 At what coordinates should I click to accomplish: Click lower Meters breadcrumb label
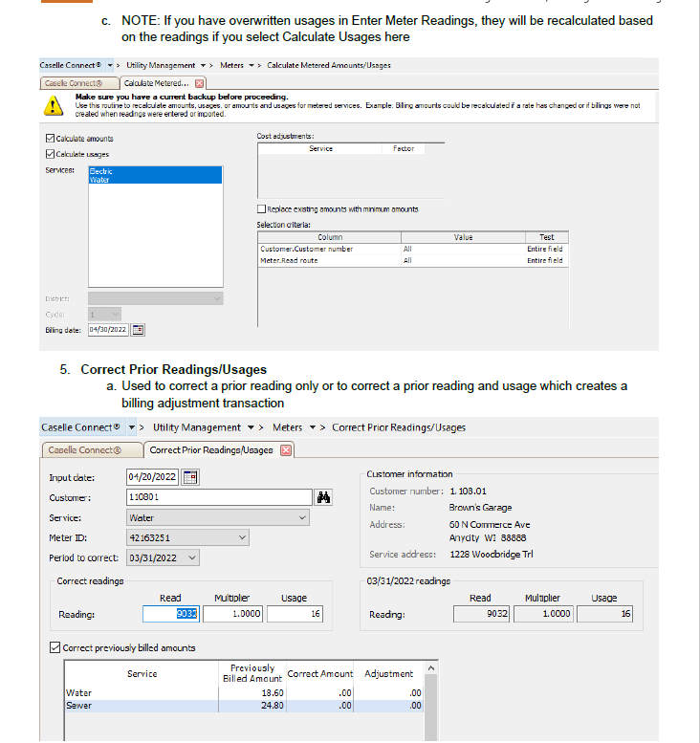point(287,427)
